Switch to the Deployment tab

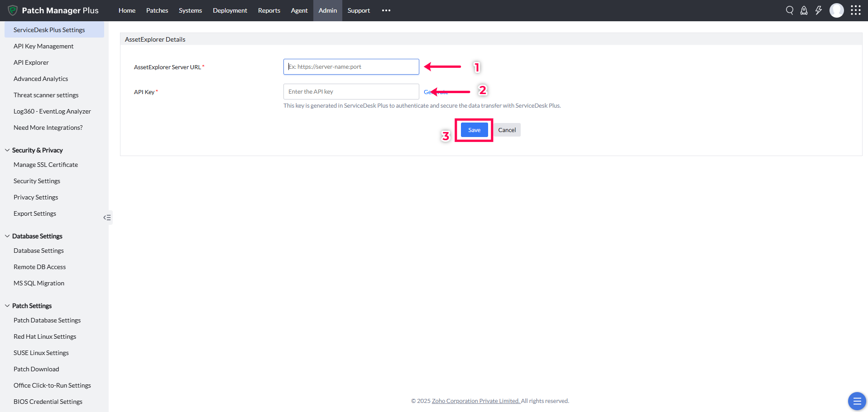pos(230,10)
